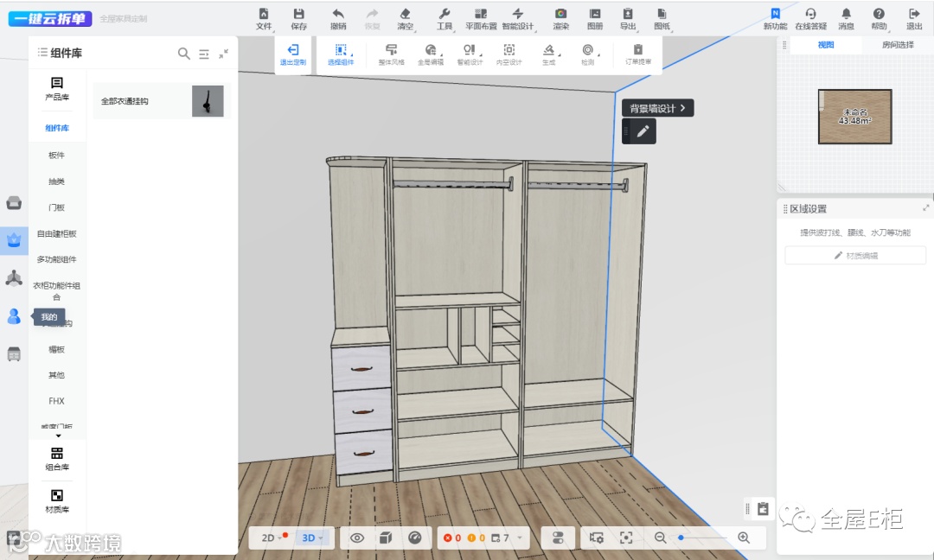Expand more categories arrow below category list
The image size is (934, 560).
point(58,436)
